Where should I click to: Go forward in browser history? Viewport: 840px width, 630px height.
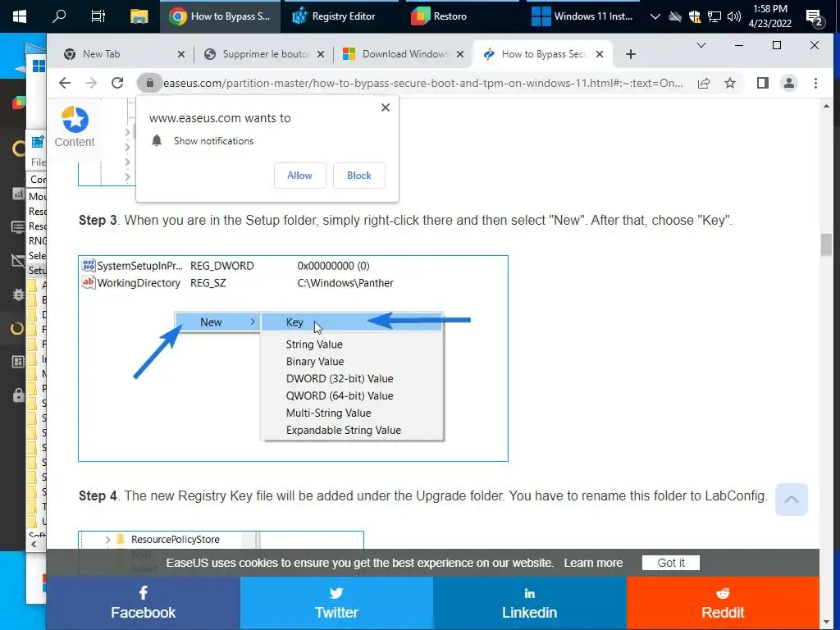[x=91, y=83]
